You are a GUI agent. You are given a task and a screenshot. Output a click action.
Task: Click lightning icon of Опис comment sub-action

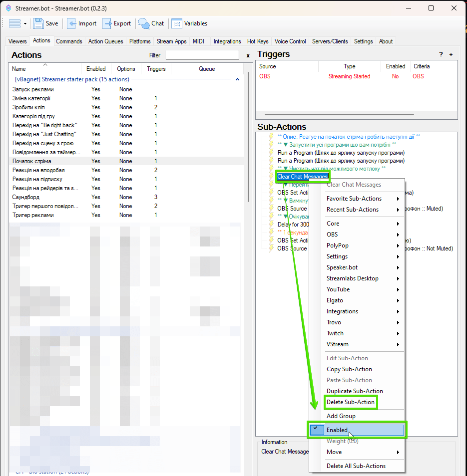point(271,137)
